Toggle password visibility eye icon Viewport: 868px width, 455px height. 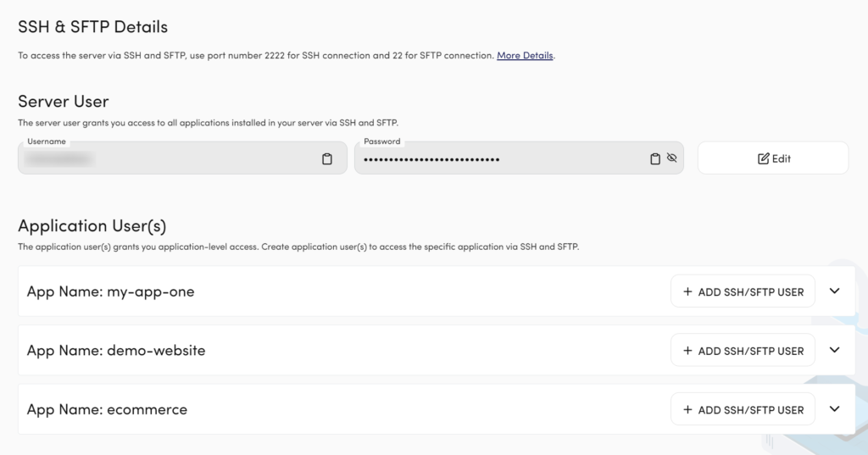[x=671, y=158]
